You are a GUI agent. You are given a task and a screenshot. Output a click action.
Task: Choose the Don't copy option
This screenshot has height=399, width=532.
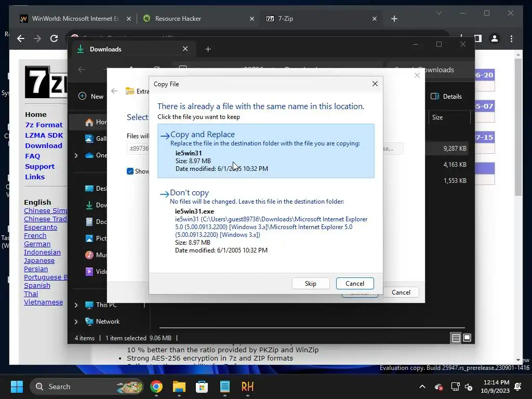pos(265,221)
